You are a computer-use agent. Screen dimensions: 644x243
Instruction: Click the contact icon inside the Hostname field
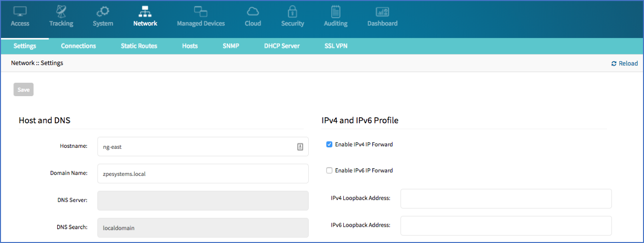tap(300, 146)
